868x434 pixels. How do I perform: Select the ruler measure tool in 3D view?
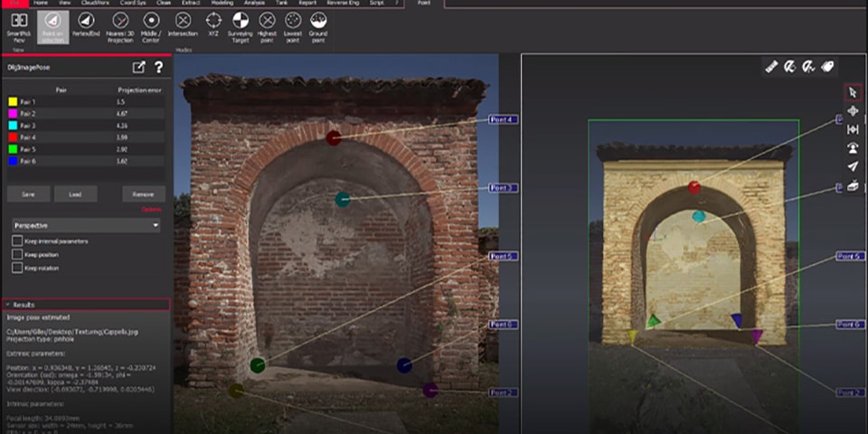pyautogui.click(x=771, y=67)
